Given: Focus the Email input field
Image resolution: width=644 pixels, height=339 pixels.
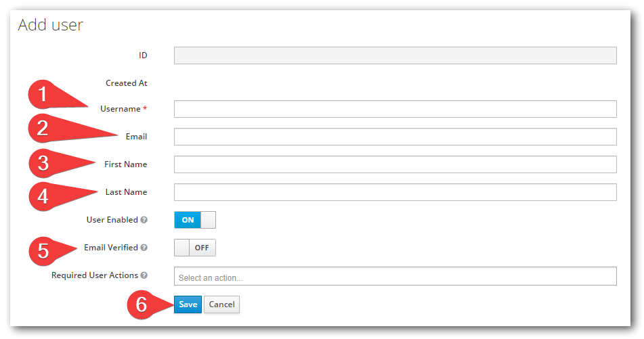Looking at the screenshot, I should click(395, 137).
